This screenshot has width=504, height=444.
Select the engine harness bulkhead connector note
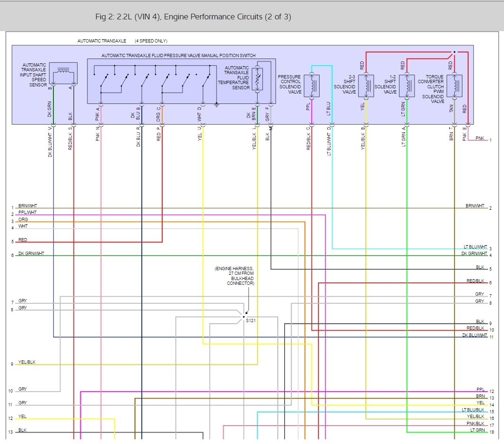235,276
